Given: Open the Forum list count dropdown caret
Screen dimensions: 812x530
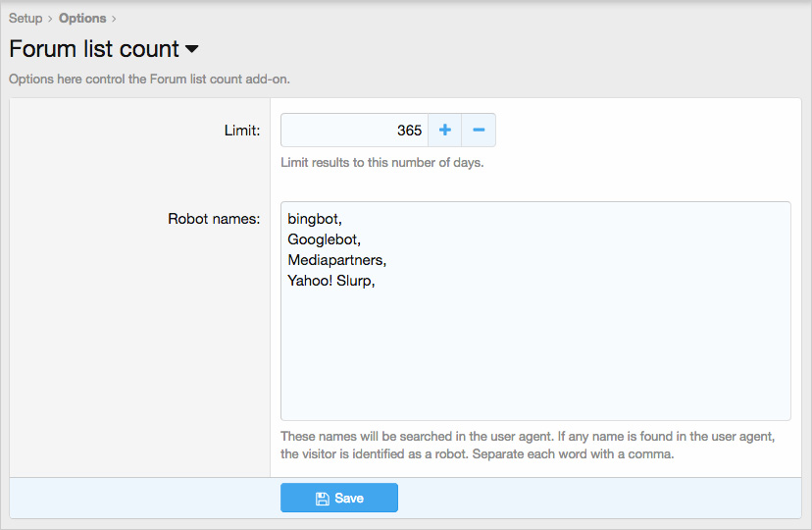Looking at the screenshot, I should pos(192,49).
